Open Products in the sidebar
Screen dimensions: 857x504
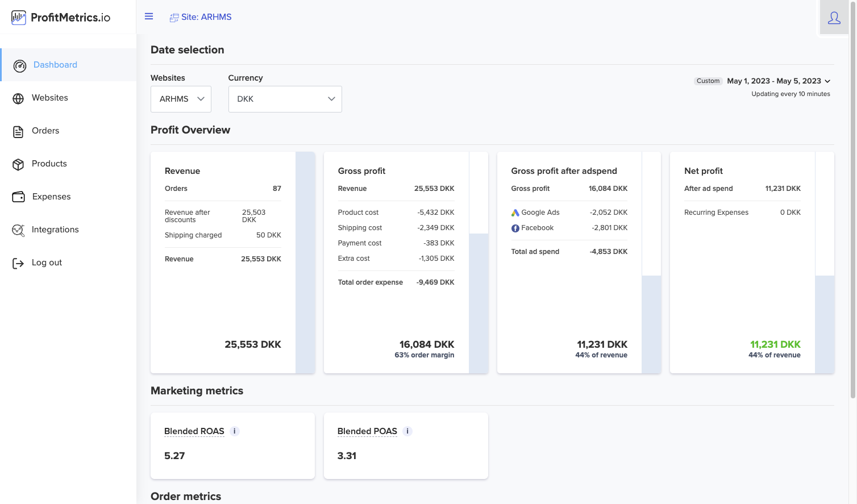[x=68, y=164]
